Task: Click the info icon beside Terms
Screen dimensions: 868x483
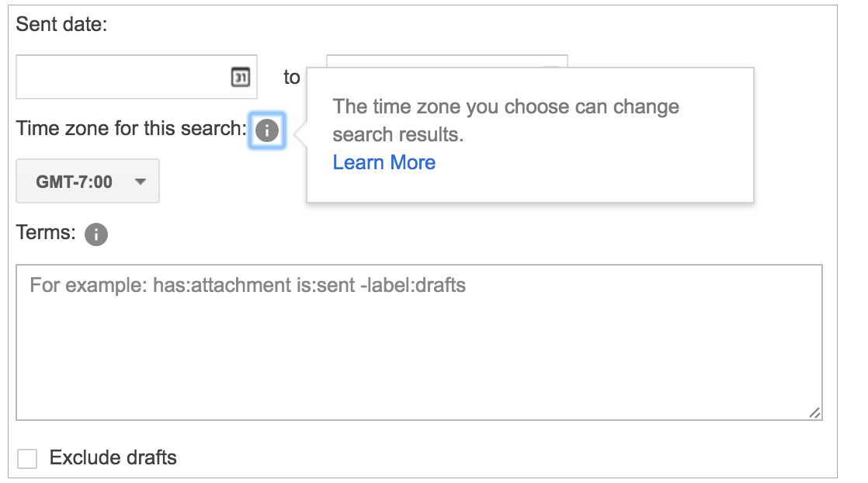Action: [96, 234]
